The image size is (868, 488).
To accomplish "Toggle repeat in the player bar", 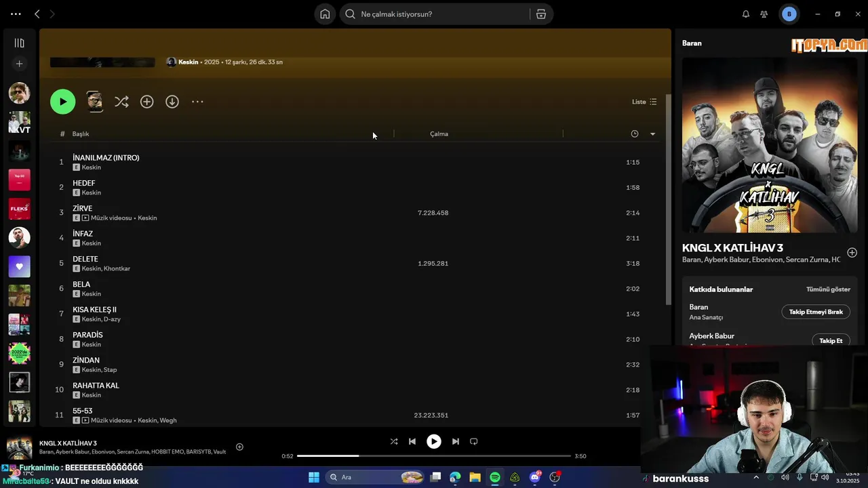I will [x=474, y=441].
